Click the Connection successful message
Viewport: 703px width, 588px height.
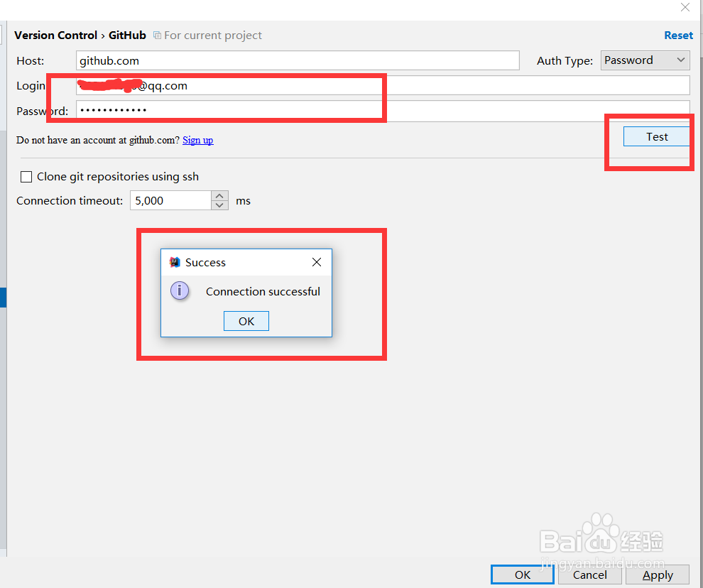click(x=263, y=292)
